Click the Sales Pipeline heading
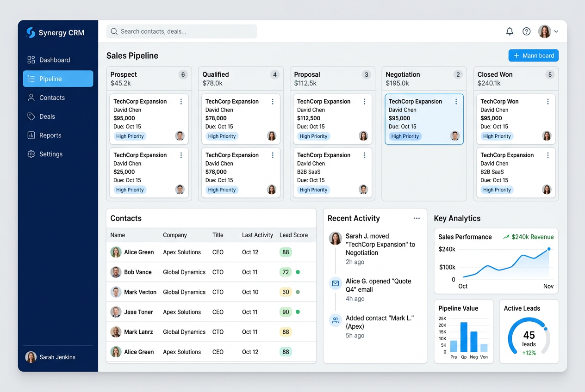Image resolution: width=585 pixels, height=392 pixels. (x=132, y=55)
